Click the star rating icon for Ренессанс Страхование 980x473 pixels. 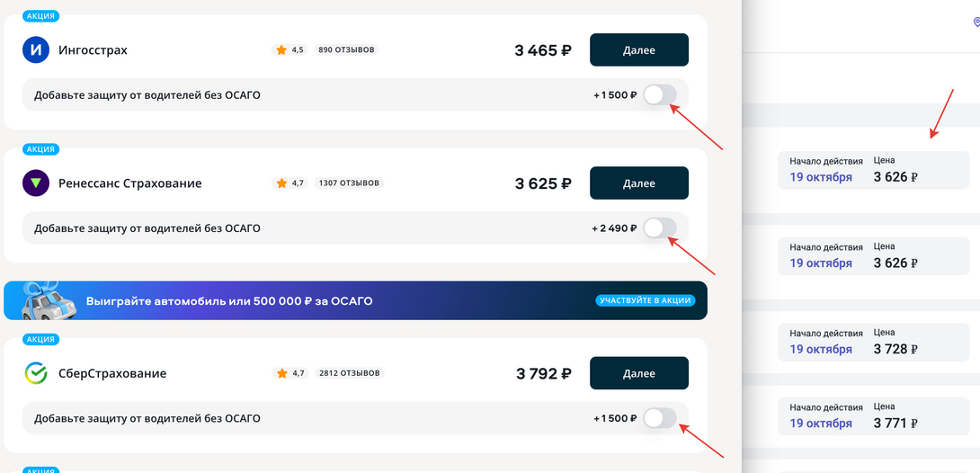click(281, 183)
